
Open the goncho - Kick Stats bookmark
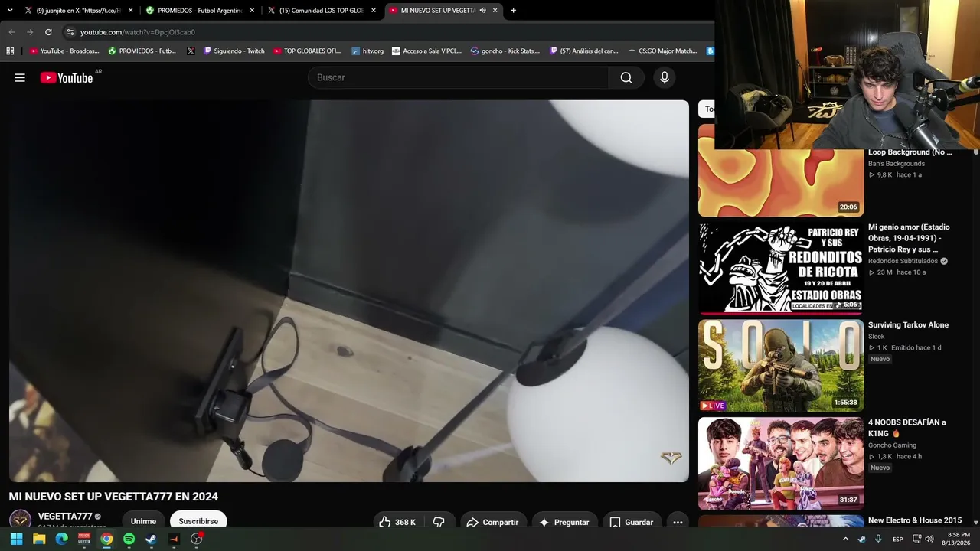tap(505, 51)
